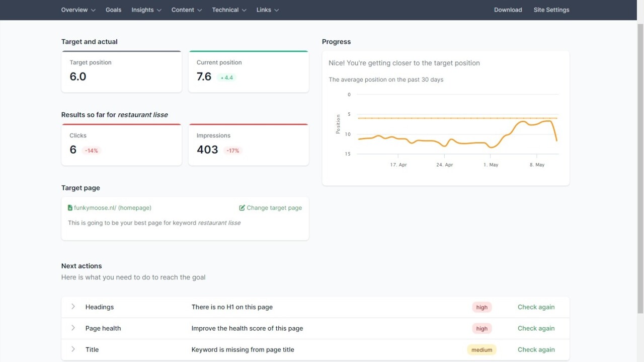The image size is (644, 362).
Task: Expand the Title action row chevron
Action: [x=73, y=349]
